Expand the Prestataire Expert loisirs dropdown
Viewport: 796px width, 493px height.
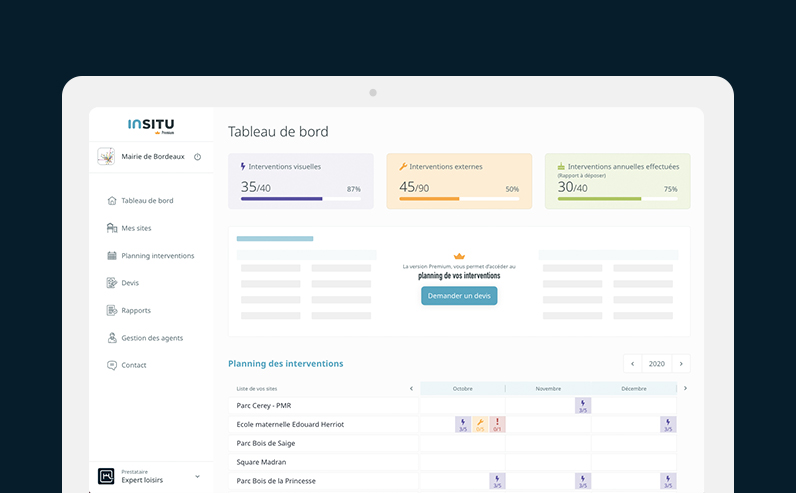[197, 477]
